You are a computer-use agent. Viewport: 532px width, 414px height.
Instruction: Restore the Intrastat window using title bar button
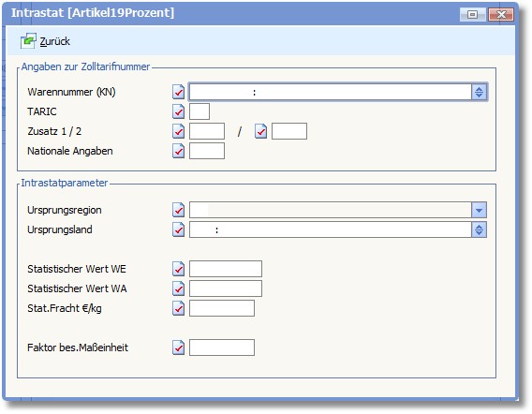point(473,14)
